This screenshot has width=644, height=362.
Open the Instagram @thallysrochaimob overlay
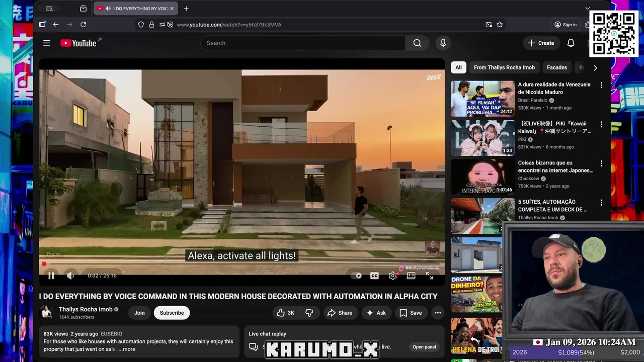tap(419, 269)
